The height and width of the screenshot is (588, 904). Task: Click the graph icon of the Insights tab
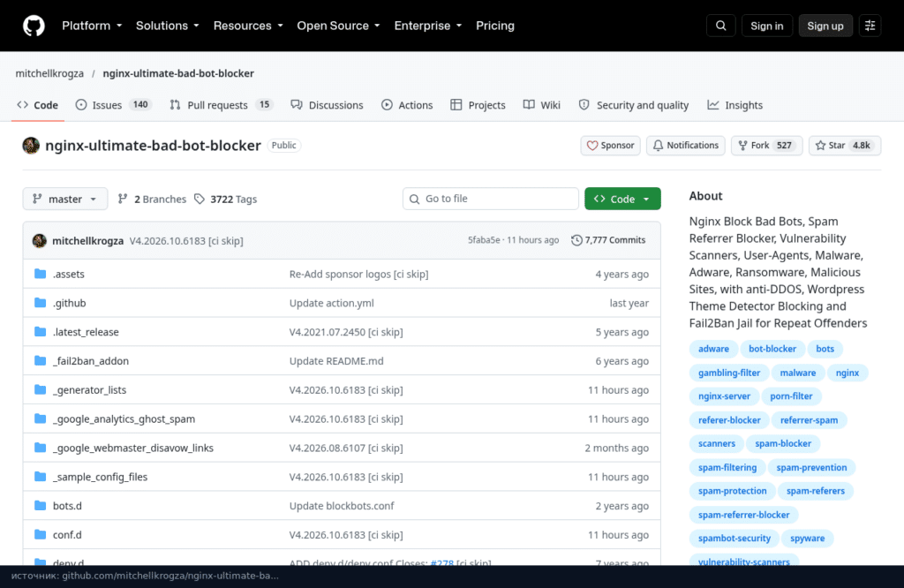click(713, 105)
